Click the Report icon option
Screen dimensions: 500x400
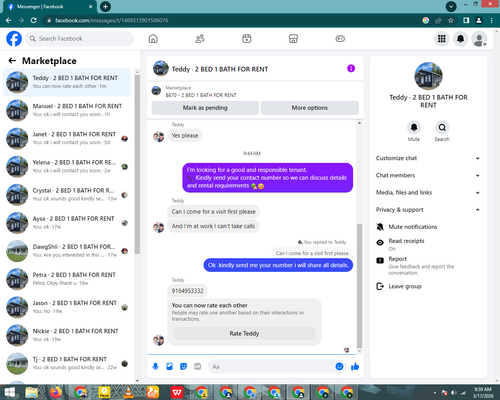tap(380, 260)
